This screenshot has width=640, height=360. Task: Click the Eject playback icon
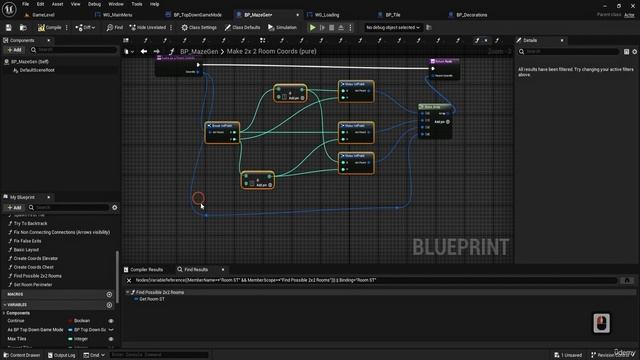(x=341, y=27)
